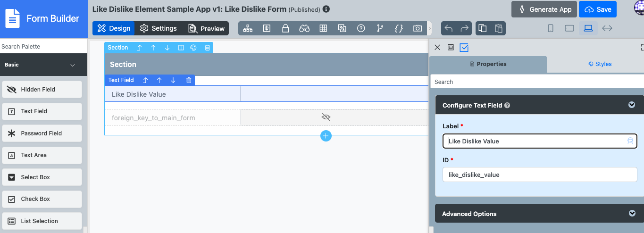Click the icon inside the Label field
644x233 pixels.
630,141
